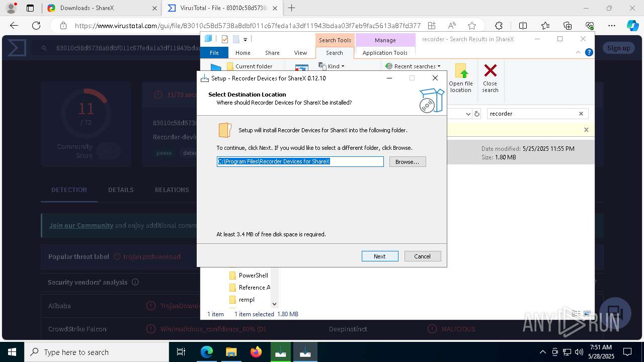Click the Edge address bar URL

click(248, 26)
